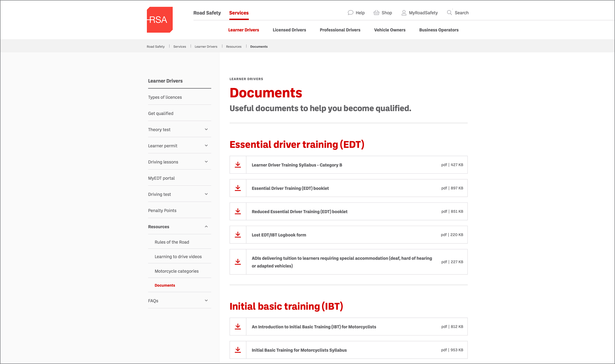Click MyRoadSafety link text
The width and height of the screenshot is (615, 364).
click(423, 13)
